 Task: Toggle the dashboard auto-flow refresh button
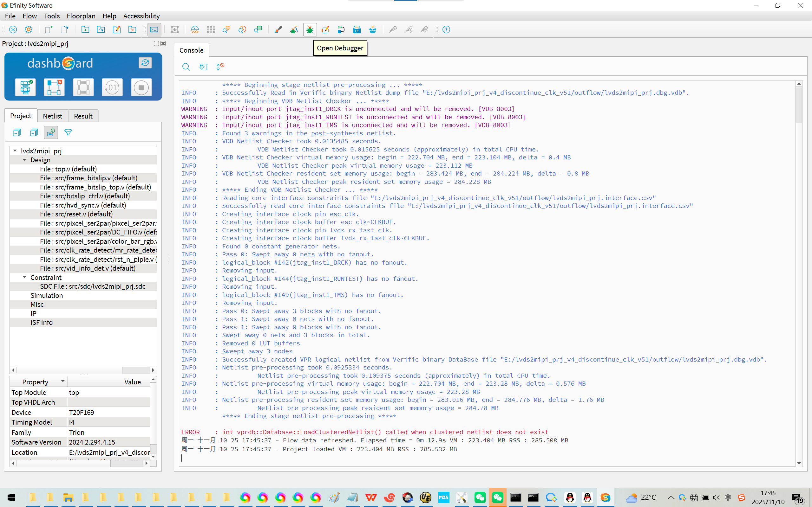pyautogui.click(x=145, y=63)
